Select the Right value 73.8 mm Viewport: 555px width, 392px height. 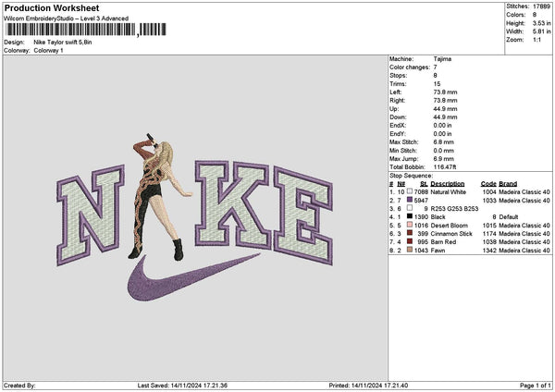click(445, 101)
